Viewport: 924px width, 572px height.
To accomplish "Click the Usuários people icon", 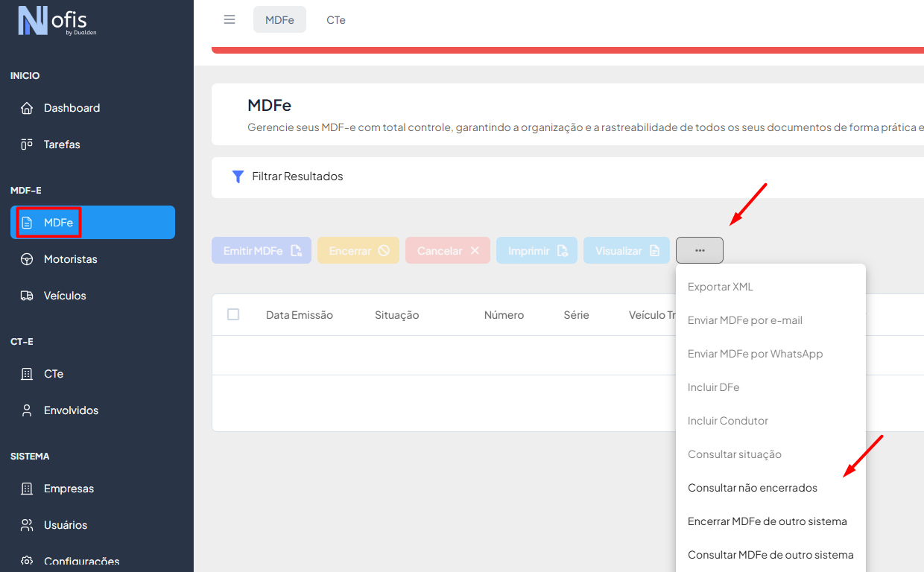I will point(27,525).
